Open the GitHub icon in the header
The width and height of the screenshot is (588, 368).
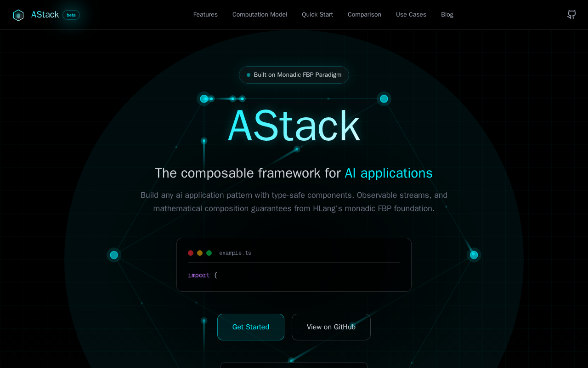point(571,15)
